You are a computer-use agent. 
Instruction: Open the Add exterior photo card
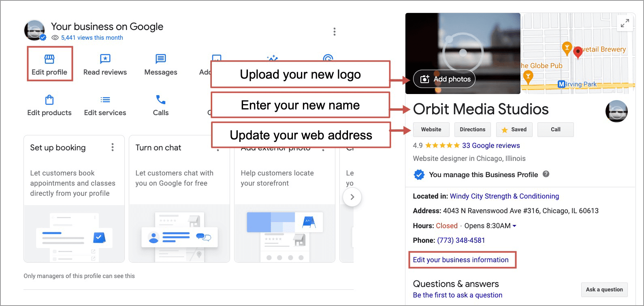tap(285, 199)
